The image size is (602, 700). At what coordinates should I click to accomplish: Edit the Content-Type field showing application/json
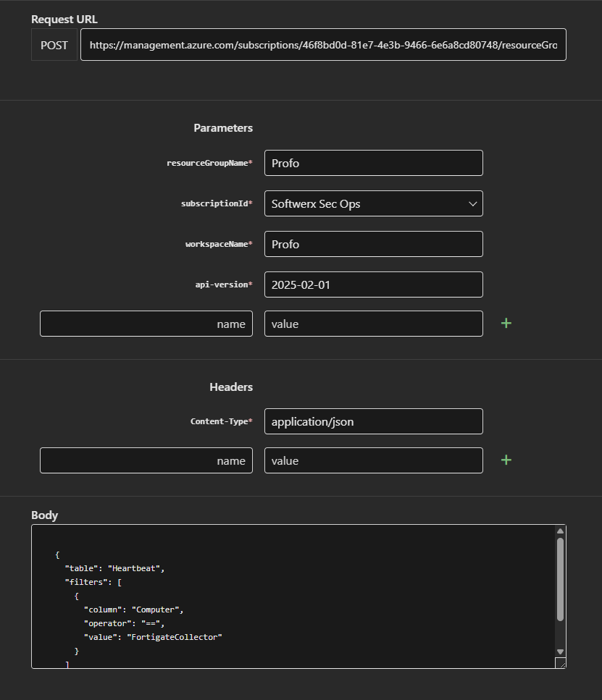[x=374, y=421]
